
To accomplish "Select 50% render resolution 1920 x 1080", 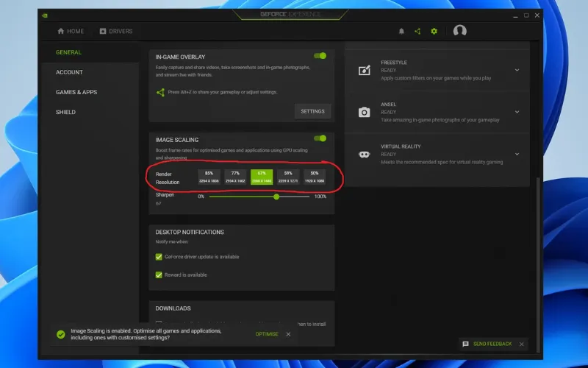I will tap(315, 177).
